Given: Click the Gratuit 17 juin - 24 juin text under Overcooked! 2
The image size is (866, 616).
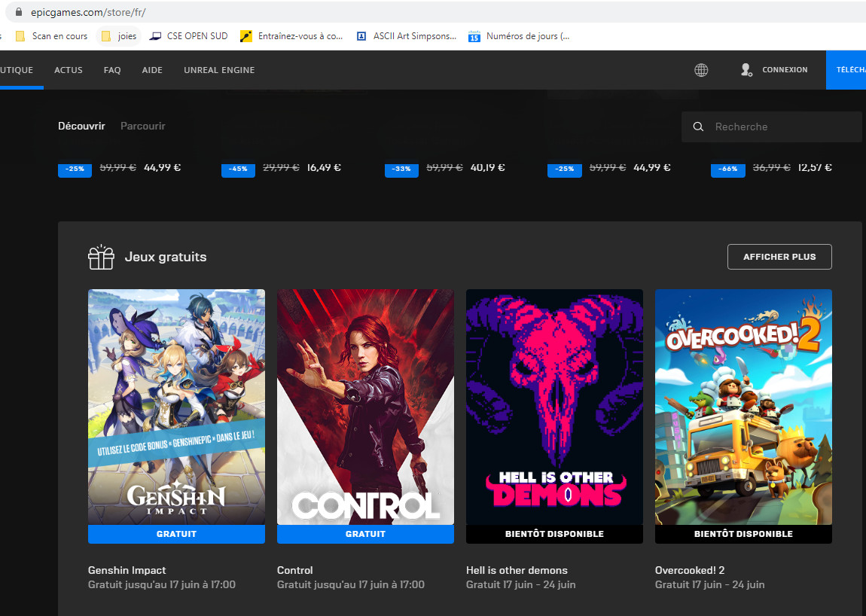Looking at the screenshot, I should [x=709, y=584].
